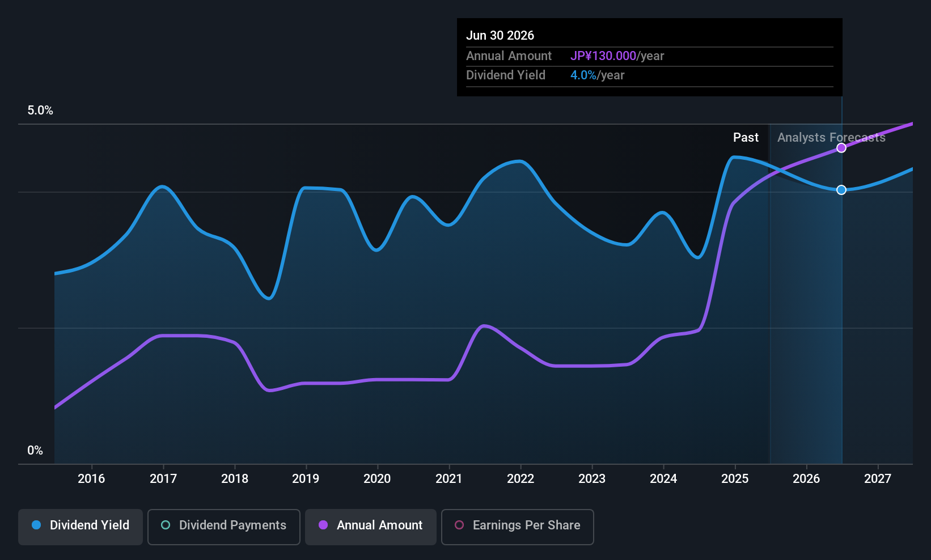Image resolution: width=931 pixels, height=560 pixels.
Task: Click the 2016 x-axis label
Action: pyautogui.click(x=91, y=478)
